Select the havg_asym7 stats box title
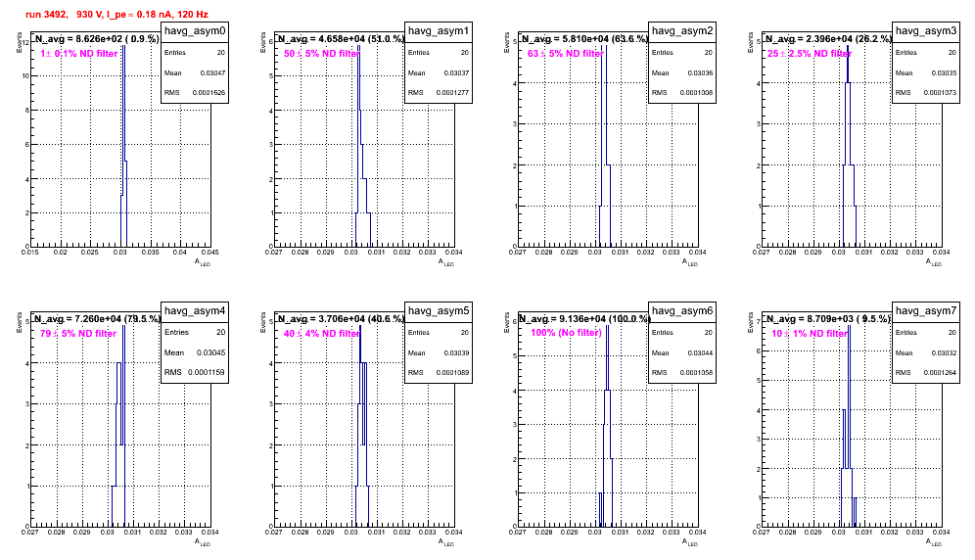Image resolution: width=975 pixels, height=560 pixels. click(926, 311)
